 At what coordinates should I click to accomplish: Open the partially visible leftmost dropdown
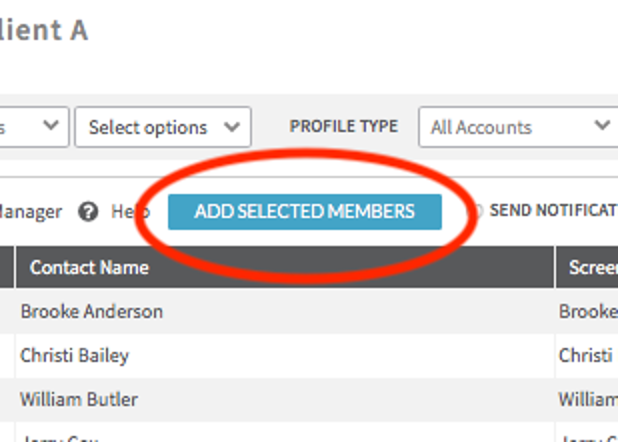[34, 127]
